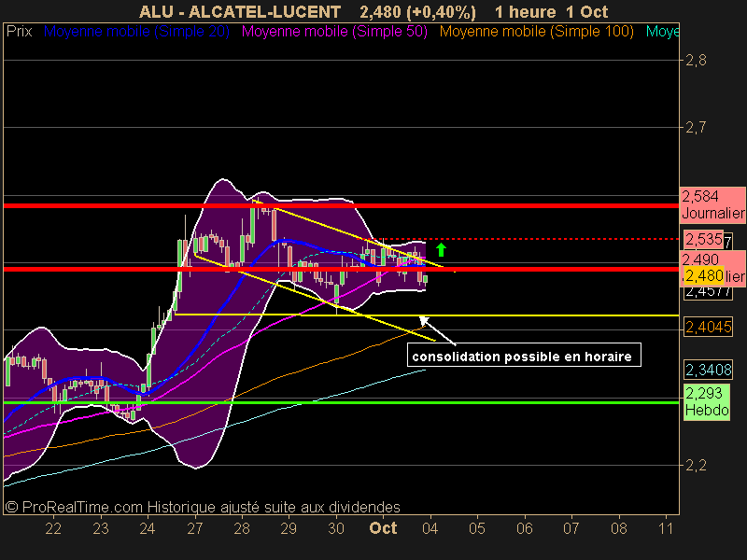This screenshot has width=747, height=560.
Task: Click the chart title 'ALU - ALCATEL-LUCENT'
Action: point(240,11)
